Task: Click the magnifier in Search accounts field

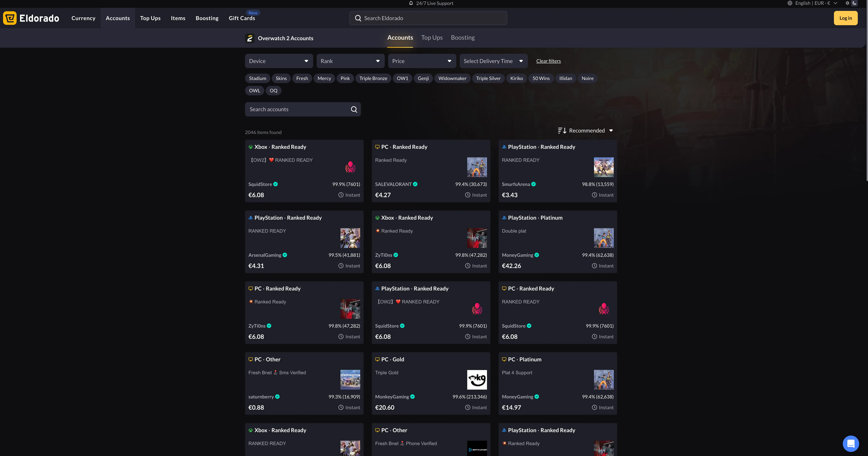Action: click(354, 109)
